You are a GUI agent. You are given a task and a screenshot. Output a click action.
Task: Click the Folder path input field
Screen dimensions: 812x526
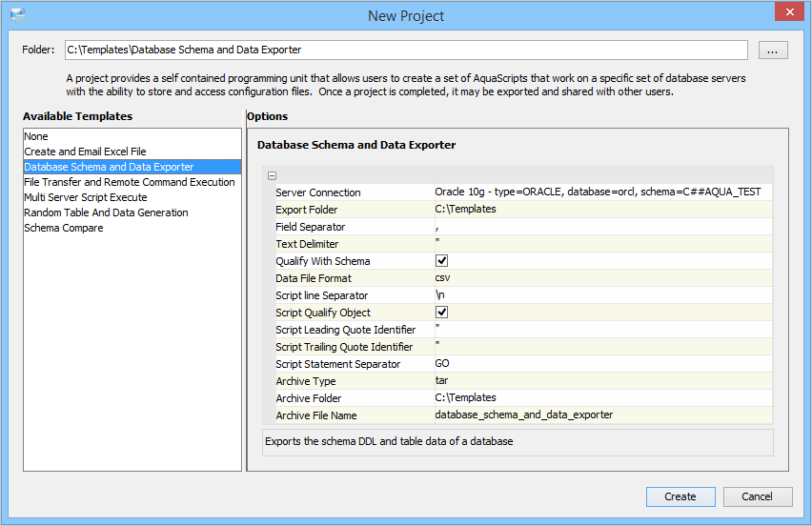click(x=405, y=50)
